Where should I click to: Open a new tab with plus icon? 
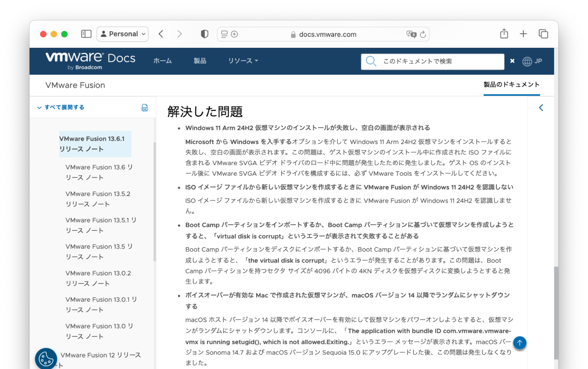pyautogui.click(x=523, y=34)
